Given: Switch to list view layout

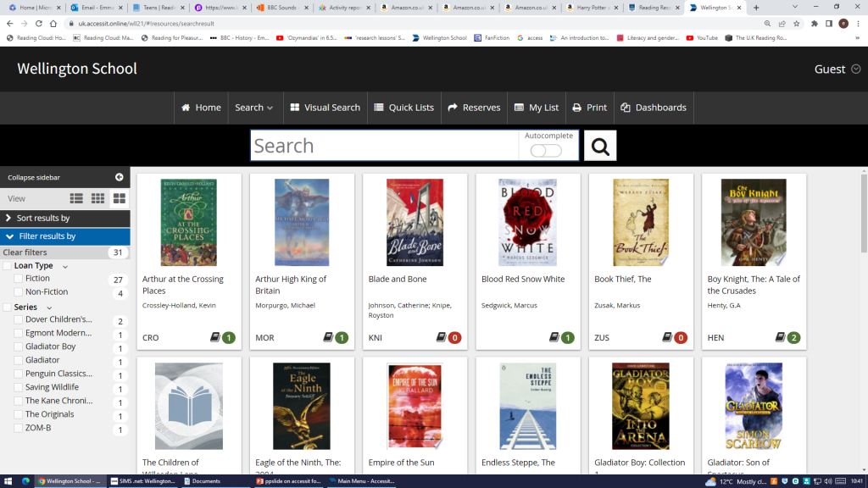Looking at the screenshot, I should [76, 198].
